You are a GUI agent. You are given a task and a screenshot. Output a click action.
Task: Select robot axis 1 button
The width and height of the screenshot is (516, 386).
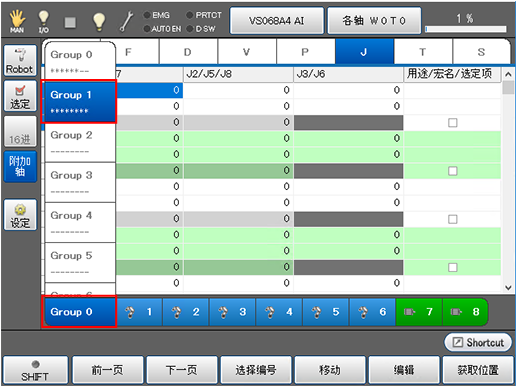pyautogui.click(x=139, y=312)
